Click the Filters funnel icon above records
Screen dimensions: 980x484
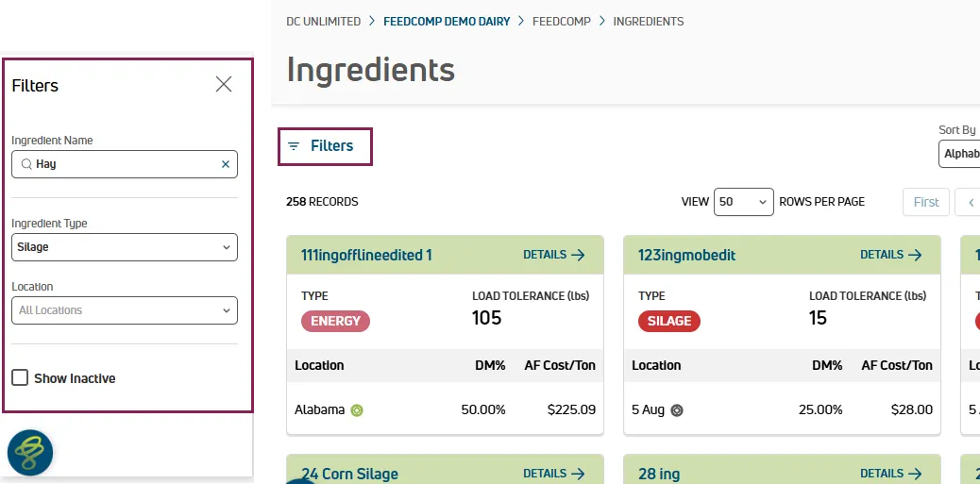click(294, 146)
